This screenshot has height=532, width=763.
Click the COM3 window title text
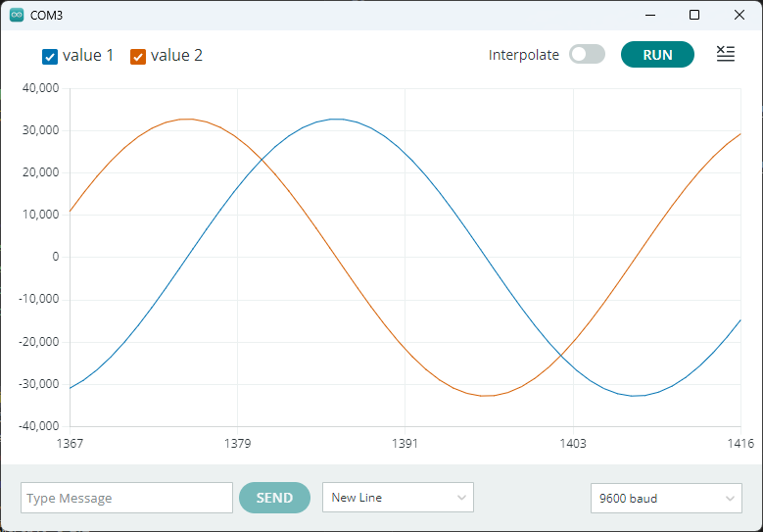(48, 16)
